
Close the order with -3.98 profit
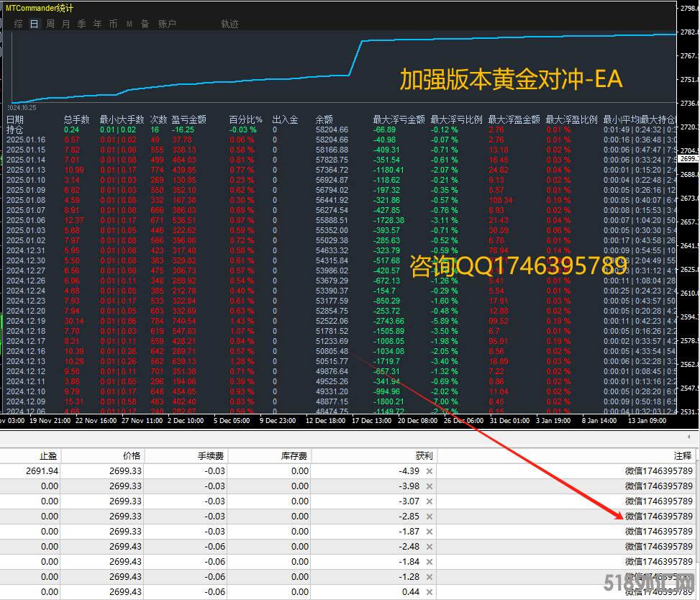coord(429,486)
